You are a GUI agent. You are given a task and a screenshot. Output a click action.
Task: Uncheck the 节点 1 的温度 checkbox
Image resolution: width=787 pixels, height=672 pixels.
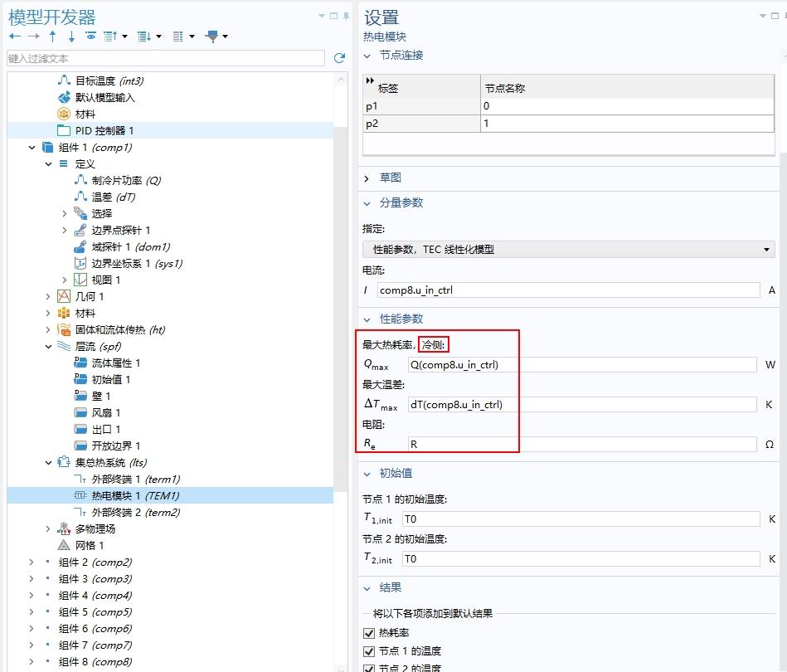coord(369,650)
